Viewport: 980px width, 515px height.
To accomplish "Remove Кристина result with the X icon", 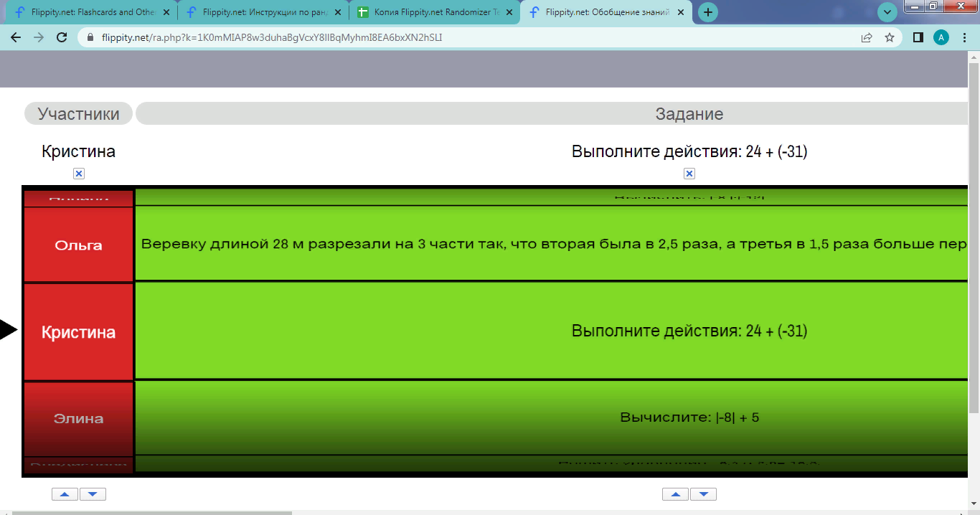I will (79, 174).
